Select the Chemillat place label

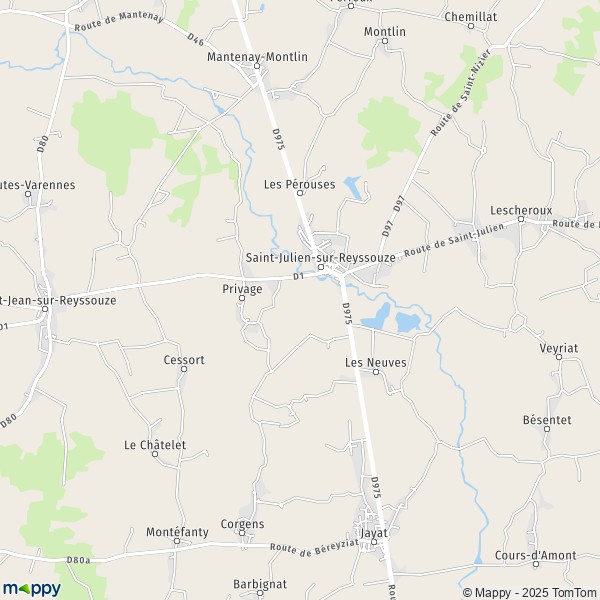[x=471, y=16]
